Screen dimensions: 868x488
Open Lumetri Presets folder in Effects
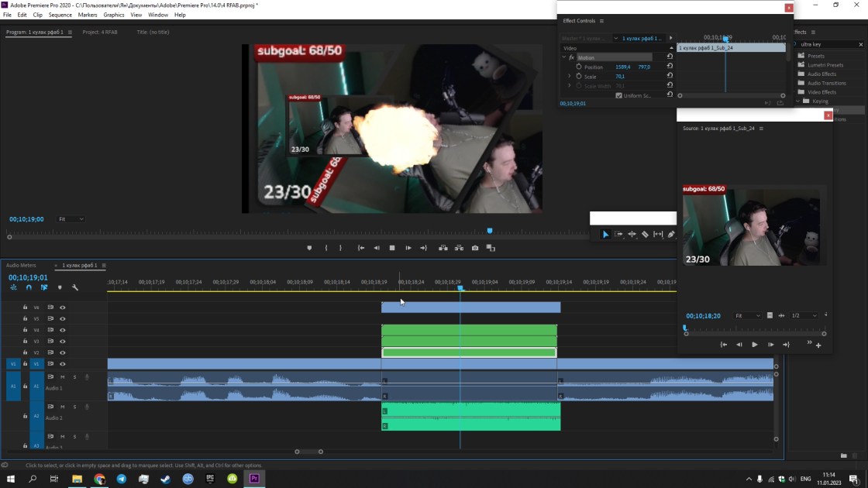(825, 65)
